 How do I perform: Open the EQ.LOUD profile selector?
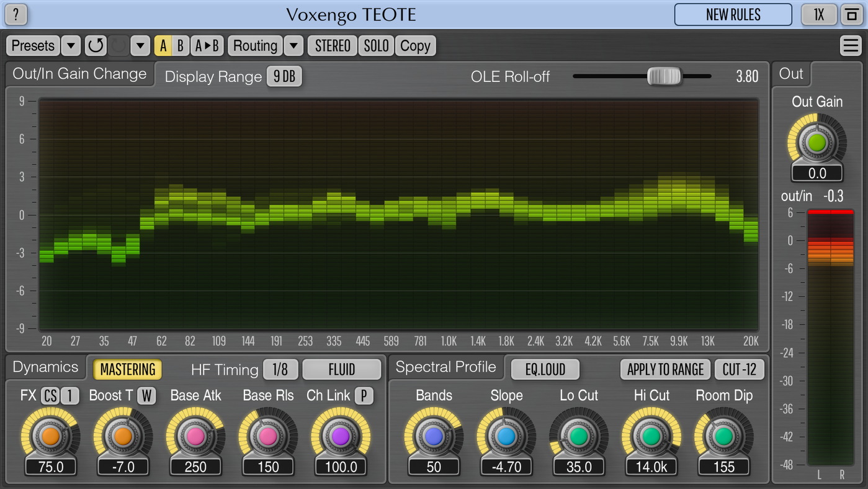click(545, 369)
